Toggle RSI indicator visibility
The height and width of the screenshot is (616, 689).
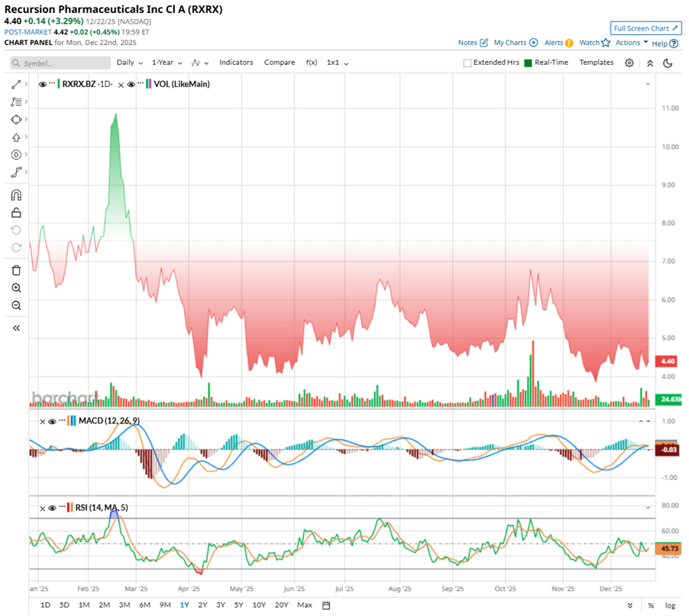point(52,508)
